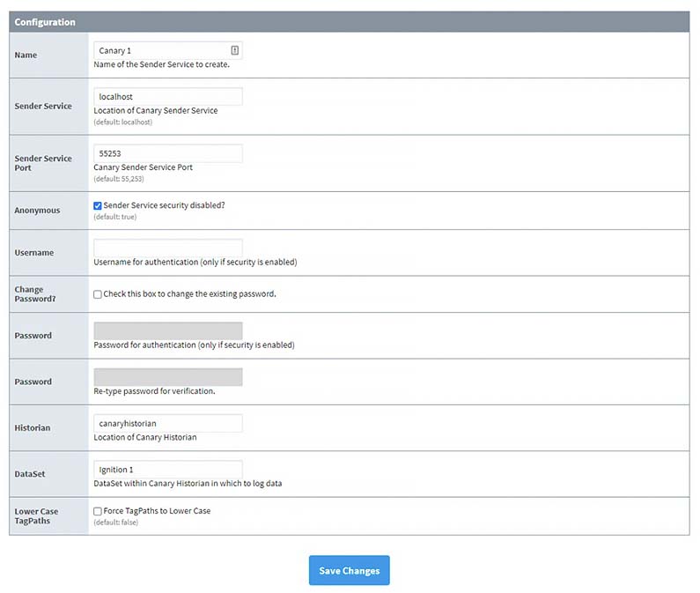Focus the Sender Service field showing 'localhost'

click(167, 97)
